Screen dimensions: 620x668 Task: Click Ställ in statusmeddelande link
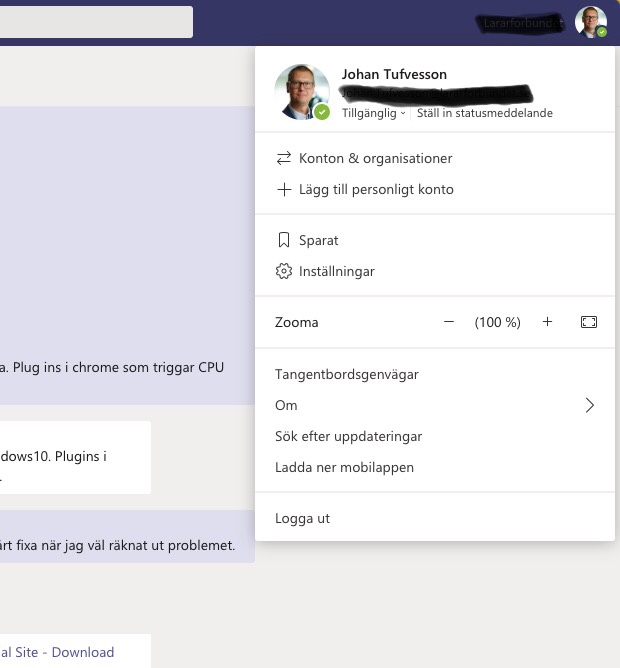pos(484,114)
